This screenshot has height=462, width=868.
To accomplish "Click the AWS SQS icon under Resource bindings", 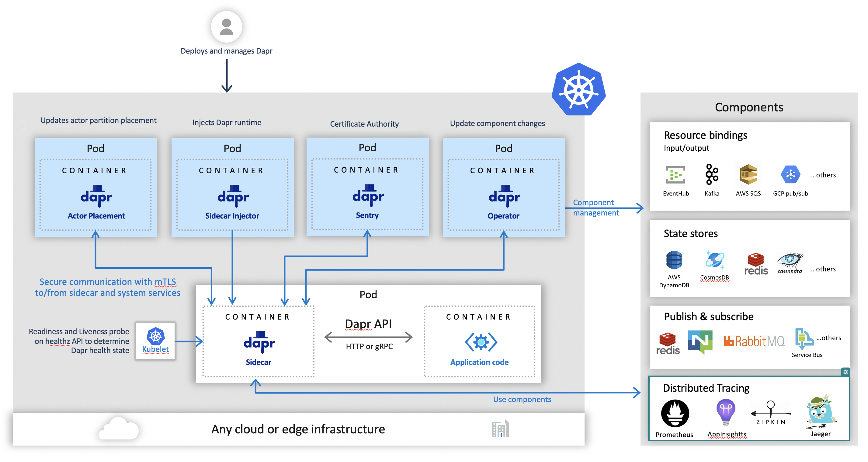I will 749,175.
